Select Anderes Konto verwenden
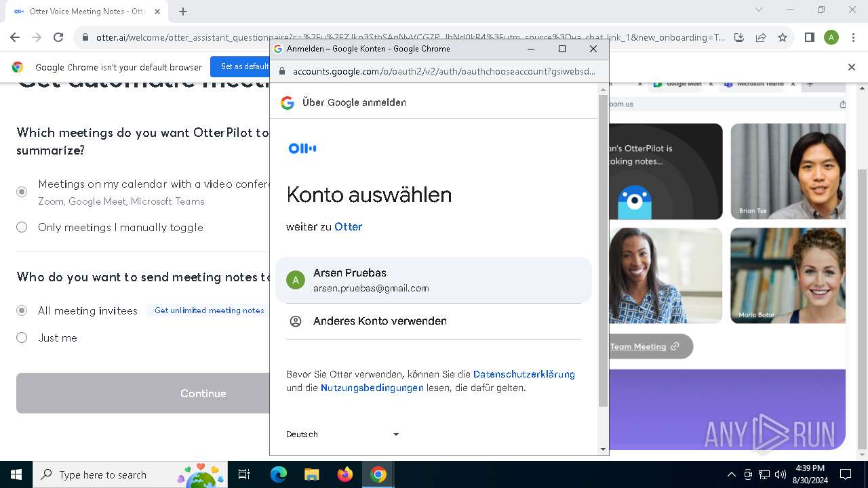Screen dimensions: 868x488 [433, 321]
